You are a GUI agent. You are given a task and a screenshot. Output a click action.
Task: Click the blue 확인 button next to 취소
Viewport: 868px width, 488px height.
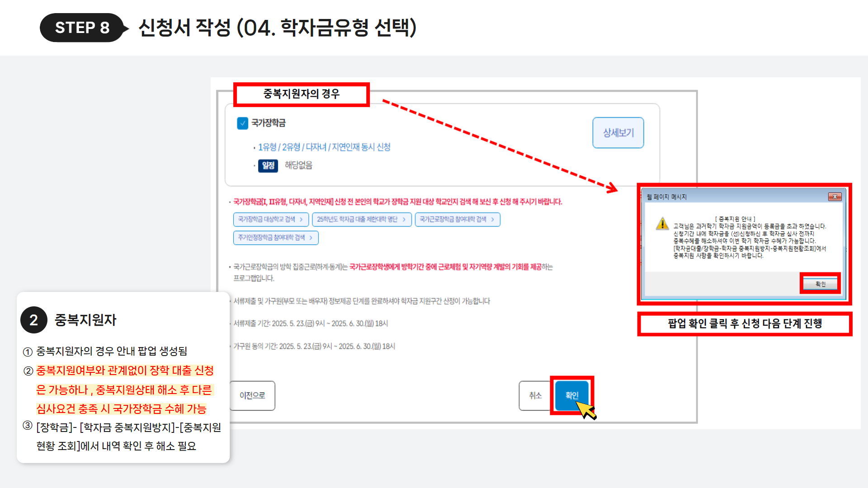click(572, 395)
